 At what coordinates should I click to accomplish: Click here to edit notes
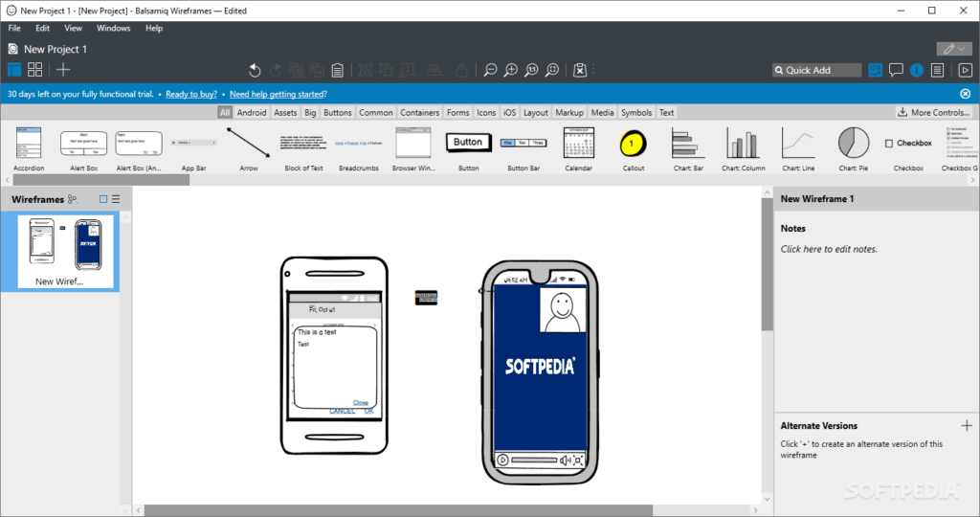click(x=829, y=249)
